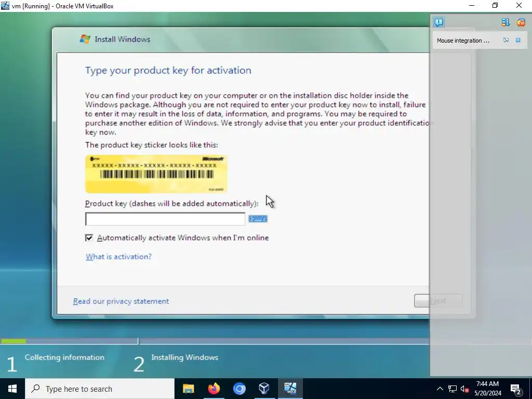Viewport: 532px width, 399px height.
Task: Open Read our privacy statement link
Action: click(x=121, y=301)
